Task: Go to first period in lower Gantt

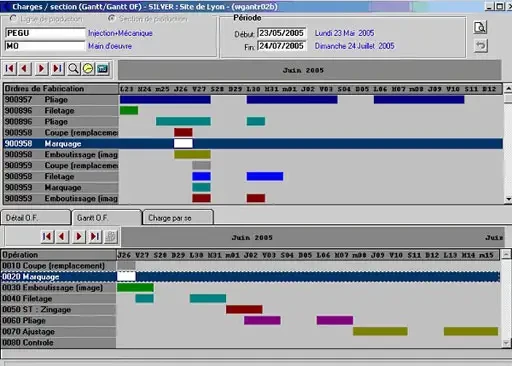Action: [x=47, y=237]
